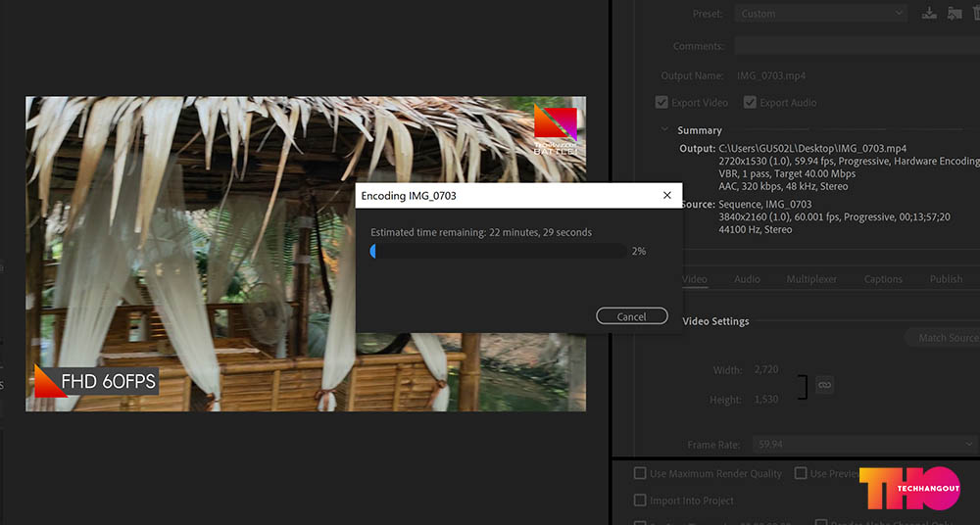Image resolution: width=980 pixels, height=525 pixels.
Task: Click the Width value 2,720
Action: 766,370
